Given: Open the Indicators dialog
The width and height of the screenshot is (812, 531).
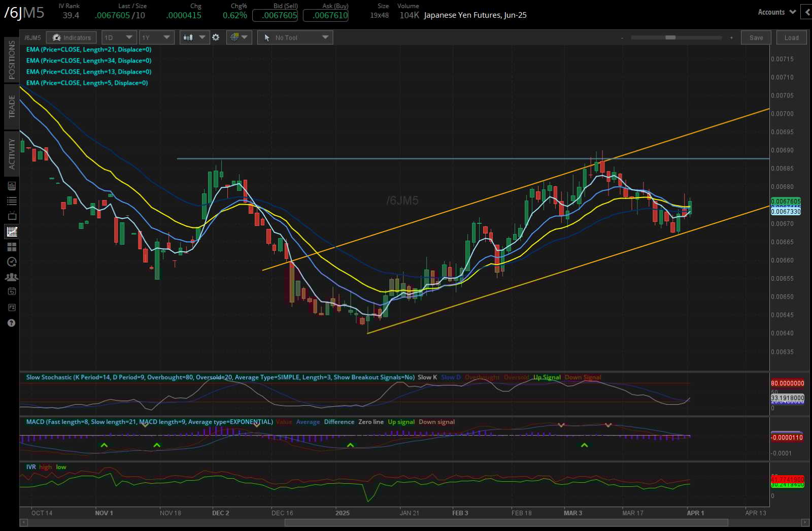Looking at the screenshot, I should point(71,37).
